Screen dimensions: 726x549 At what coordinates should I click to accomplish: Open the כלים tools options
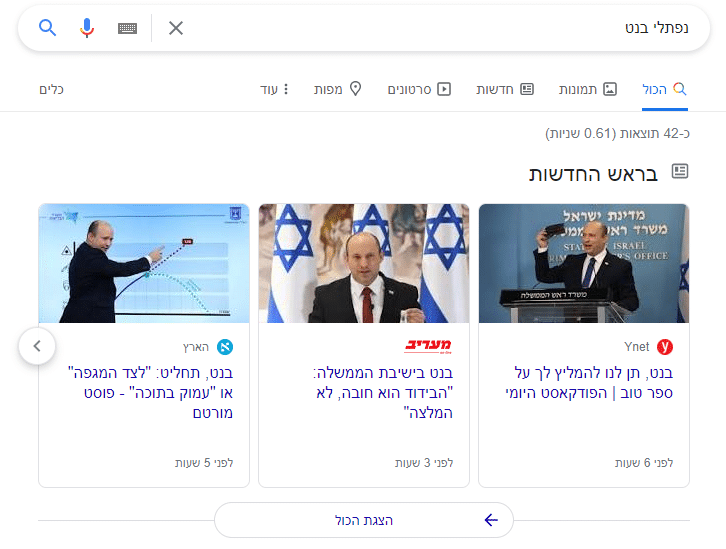tap(52, 89)
